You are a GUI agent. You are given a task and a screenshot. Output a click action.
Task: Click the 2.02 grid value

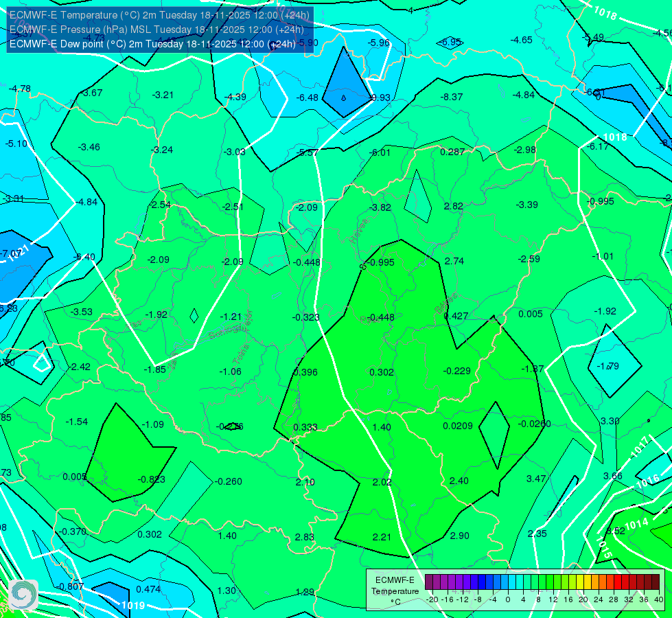[382, 482]
